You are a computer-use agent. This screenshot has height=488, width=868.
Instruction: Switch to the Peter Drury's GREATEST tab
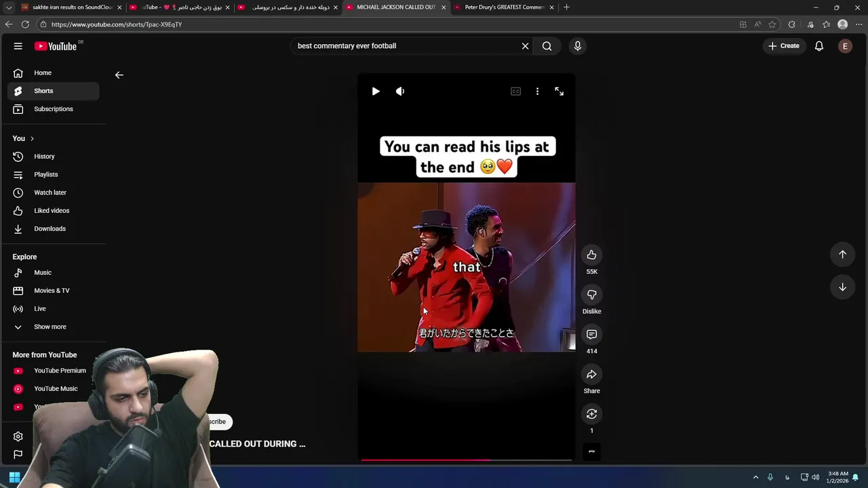click(503, 7)
